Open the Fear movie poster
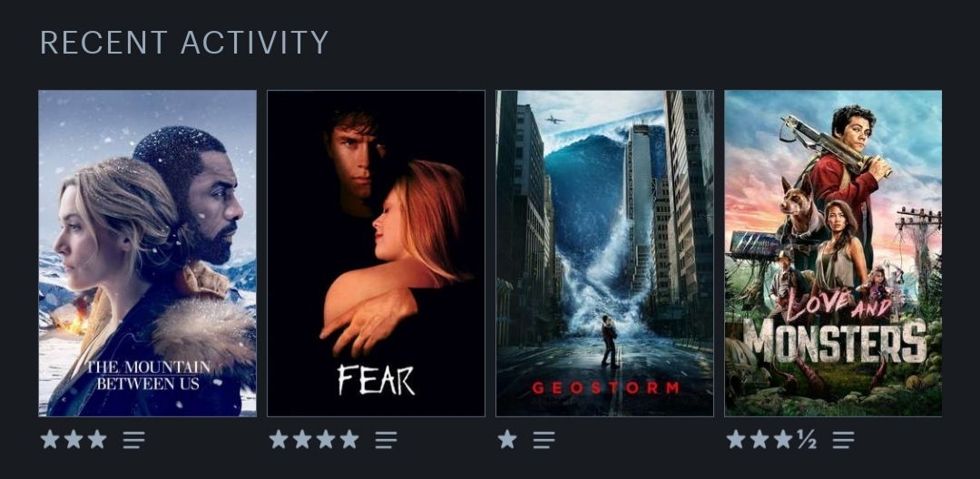Viewport: 980px width, 479px height. pos(377,253)
